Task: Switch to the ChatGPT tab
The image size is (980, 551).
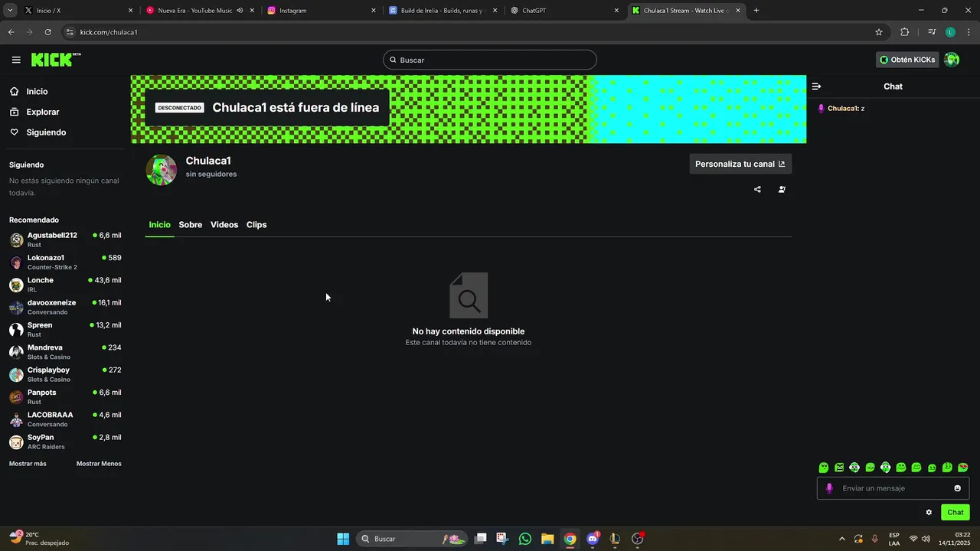Action: (564, 11)
